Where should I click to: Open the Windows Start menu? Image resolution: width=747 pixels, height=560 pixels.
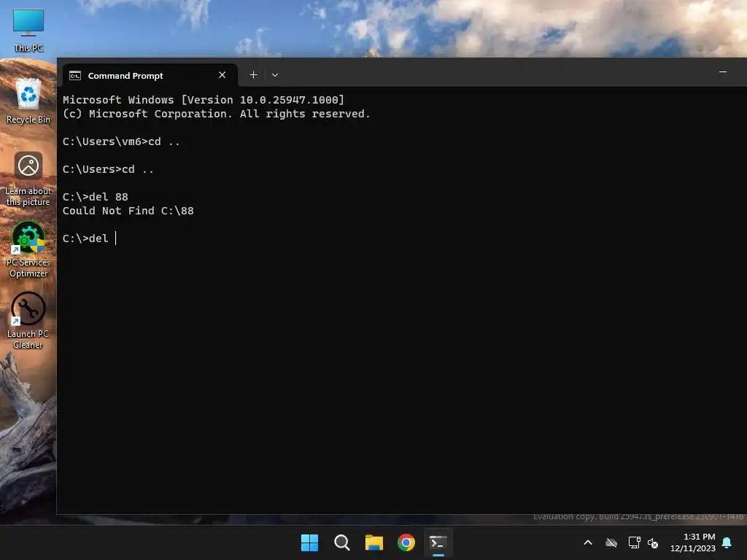pos(309,542)
